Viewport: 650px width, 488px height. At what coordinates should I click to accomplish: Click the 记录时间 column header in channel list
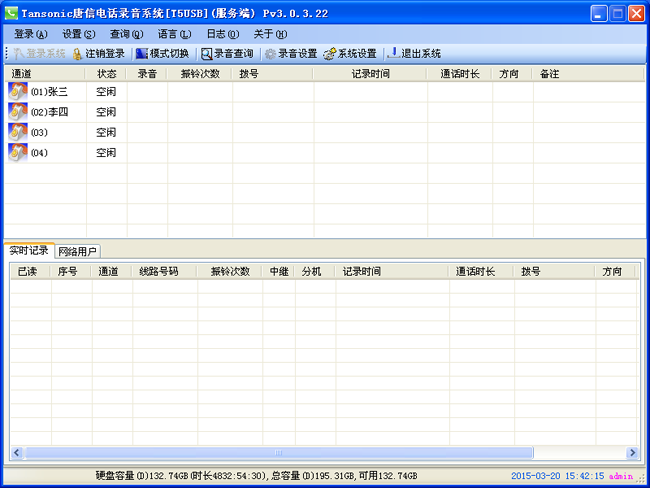[370, 74]
